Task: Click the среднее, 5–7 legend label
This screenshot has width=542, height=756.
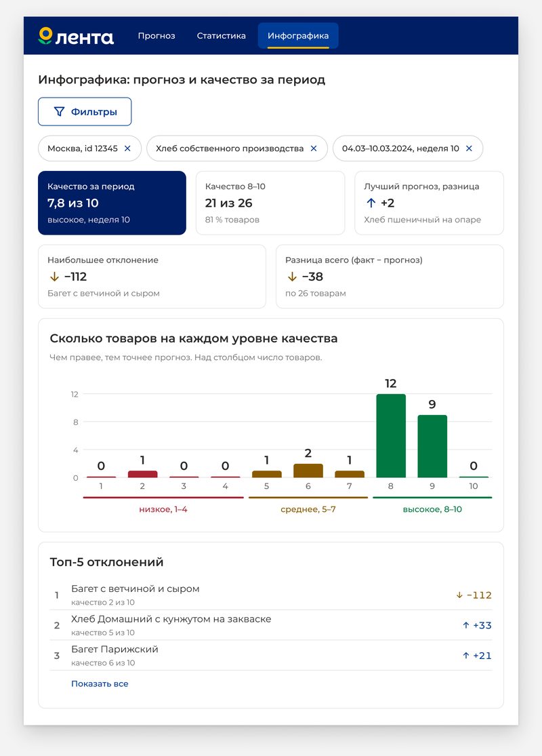Action: tap(308, 509)
